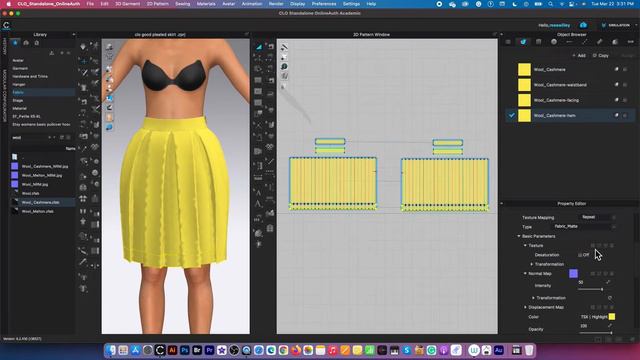This screenshot has height=360, width=640.
Task: Click the Add button in Object Browser
Action: click(579, 56)
